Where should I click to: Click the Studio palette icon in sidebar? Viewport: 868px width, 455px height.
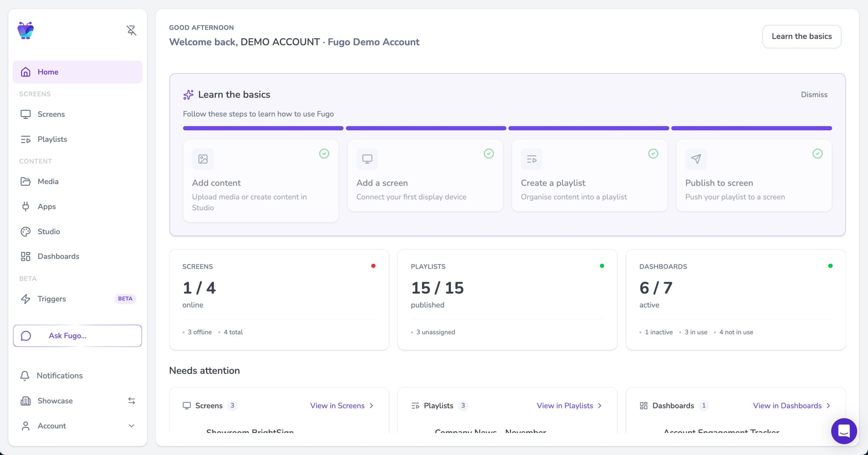point(26,231)
